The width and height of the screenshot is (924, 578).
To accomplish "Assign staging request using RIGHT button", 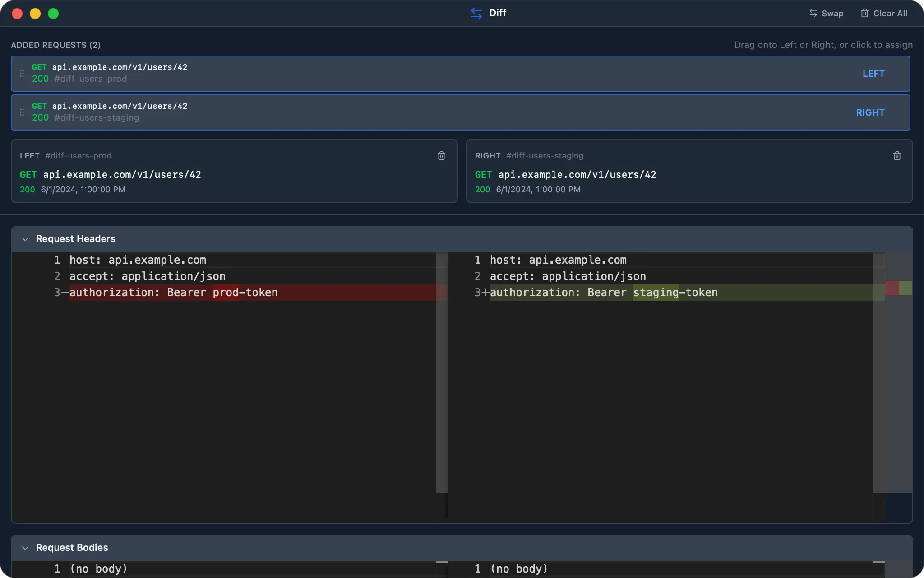I will 870,112.
